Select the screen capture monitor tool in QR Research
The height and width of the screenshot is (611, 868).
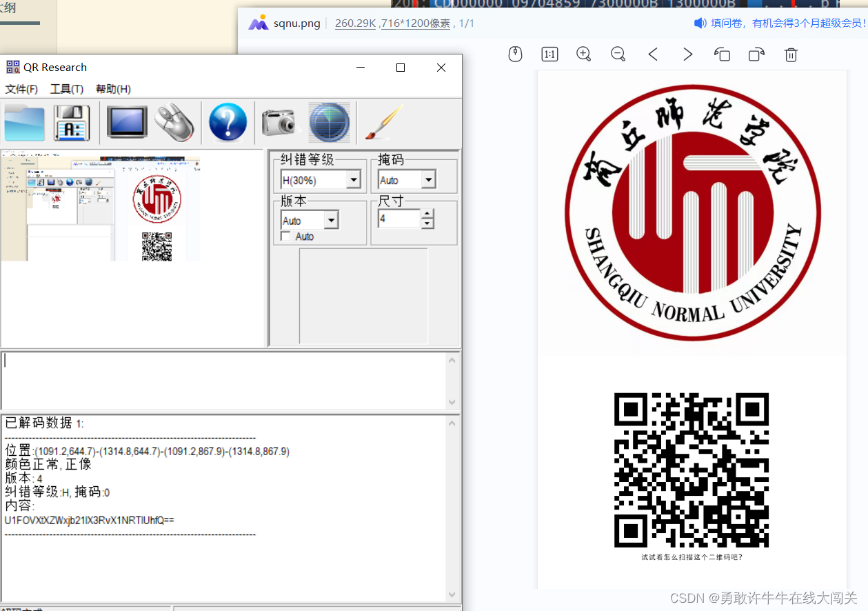(x=128, y=121)
